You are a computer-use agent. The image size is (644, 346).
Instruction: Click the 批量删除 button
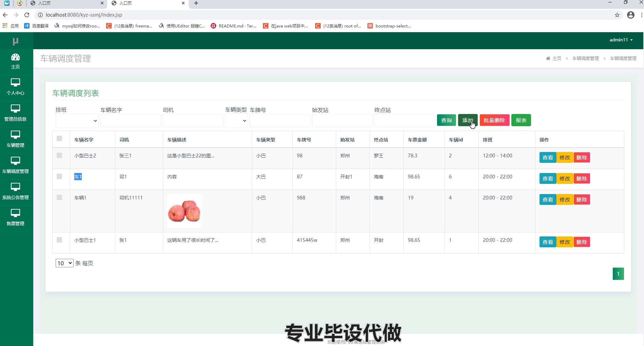[x=494, y=120]
